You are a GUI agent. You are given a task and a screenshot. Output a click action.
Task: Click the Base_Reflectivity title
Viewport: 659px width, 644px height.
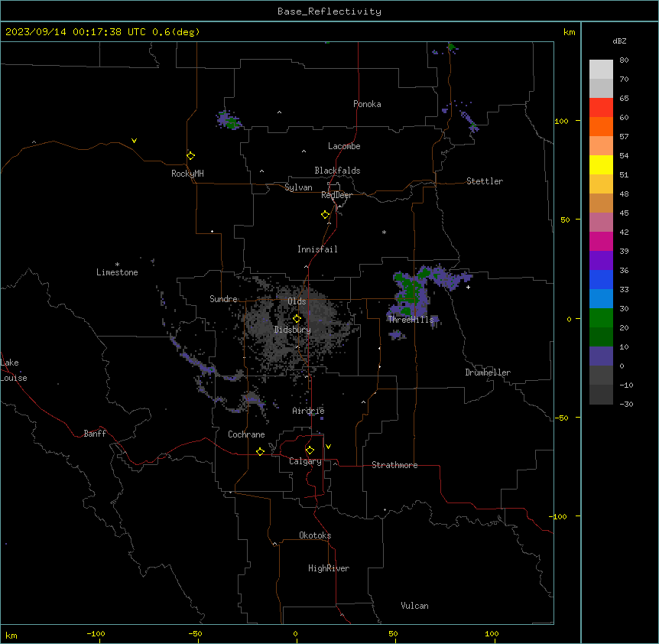pos(329,11)
